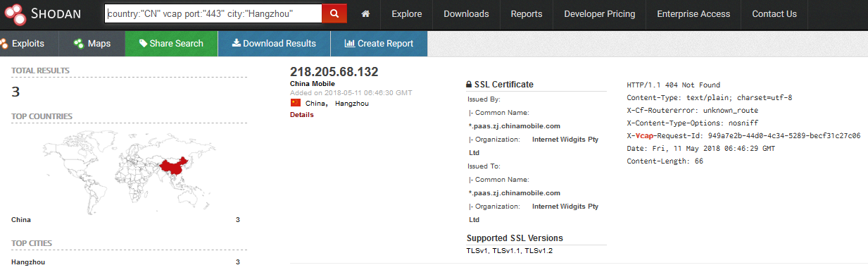Click TLSv1, TLSv1.1, TLSv1.2 text
This screenshot has height=270, width=868.
[x=510, y=250]
